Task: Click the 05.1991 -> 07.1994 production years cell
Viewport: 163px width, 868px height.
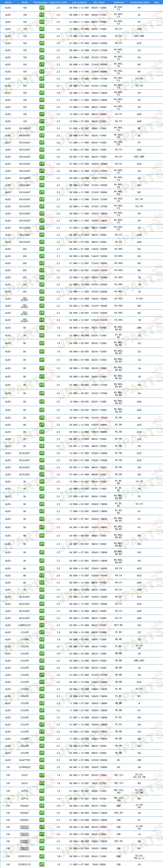Action: click(79, 625)
